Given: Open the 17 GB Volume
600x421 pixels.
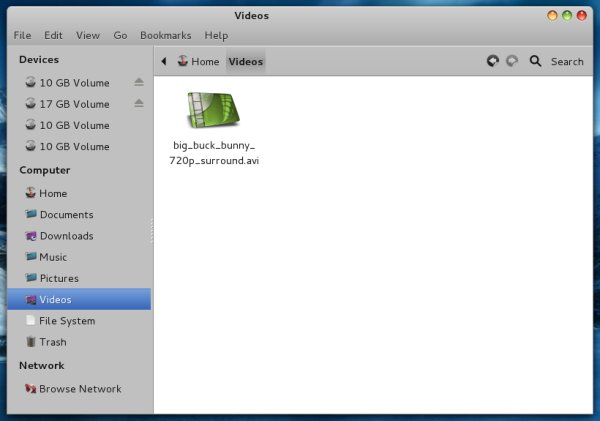Looking at the screenshot, I should [x=79, y=104].
